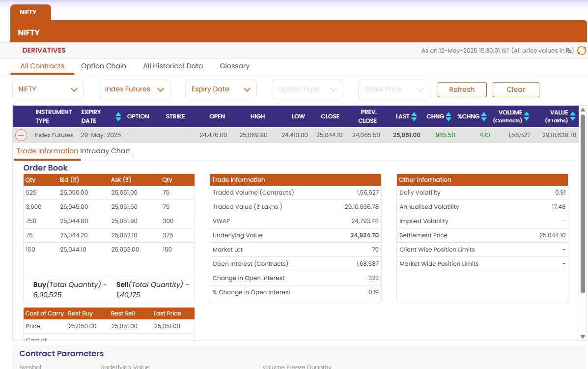Click the PREV. CLOSE column header
This screenshot has width=588, height=369.
pyautogui.click(x=367, y=116)
